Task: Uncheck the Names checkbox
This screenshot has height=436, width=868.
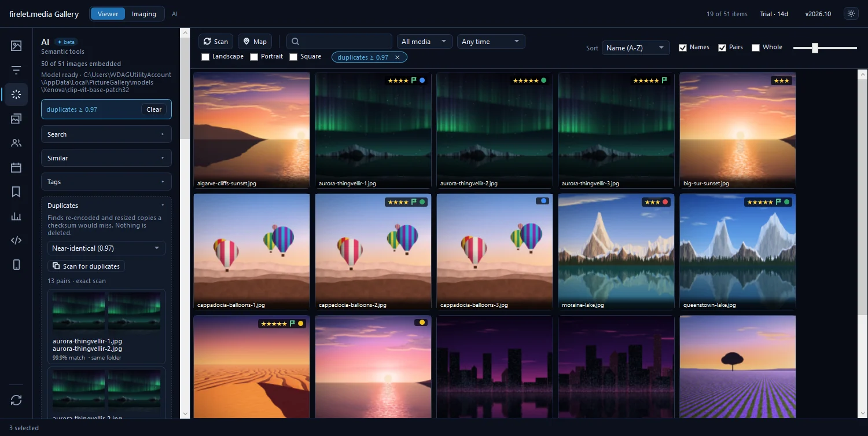Action: pos(683,47)
